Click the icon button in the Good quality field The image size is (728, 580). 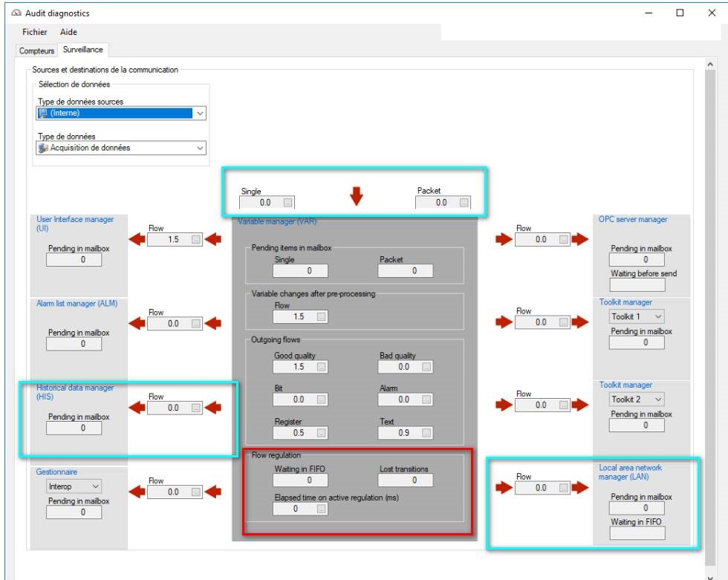point(321,367)
